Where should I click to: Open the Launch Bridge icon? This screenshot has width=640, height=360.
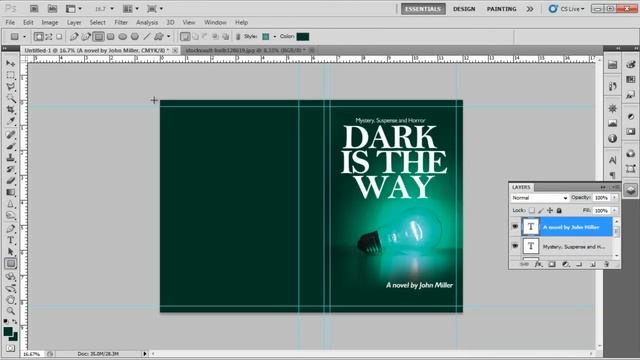tap(34, 9)
